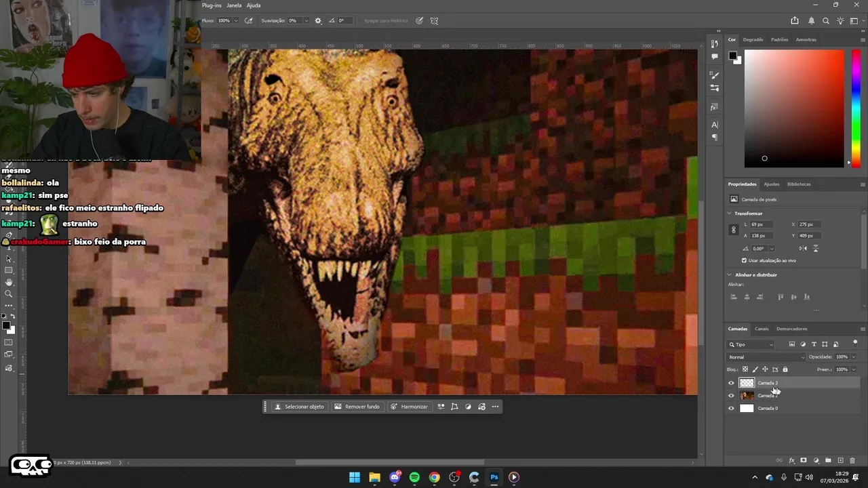
Task: Toggle constrain proportions link in Transformar
Action: [733, 230]
